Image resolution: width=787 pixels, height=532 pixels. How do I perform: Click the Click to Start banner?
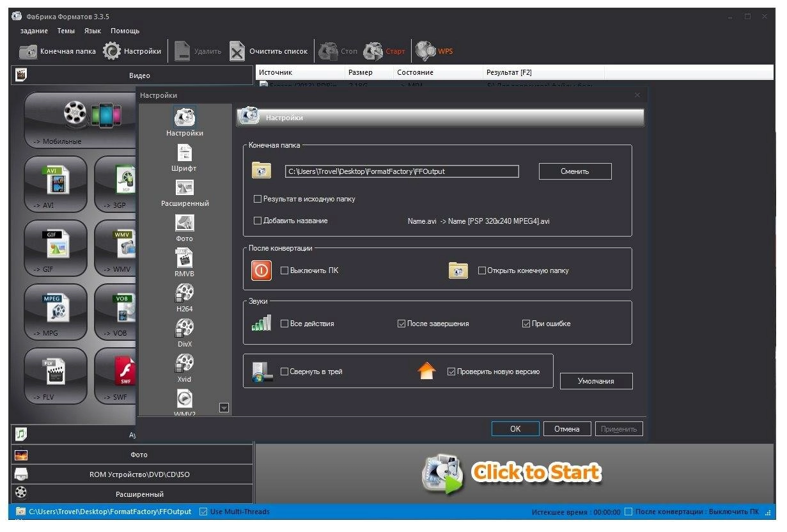(x=511, y=474)
